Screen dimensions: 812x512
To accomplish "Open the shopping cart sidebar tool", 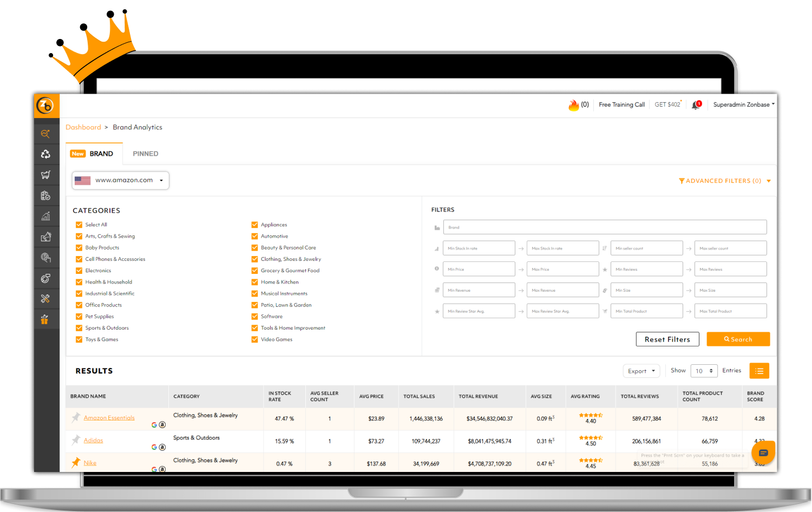I will pyautogui.click(x=45, y=175).
